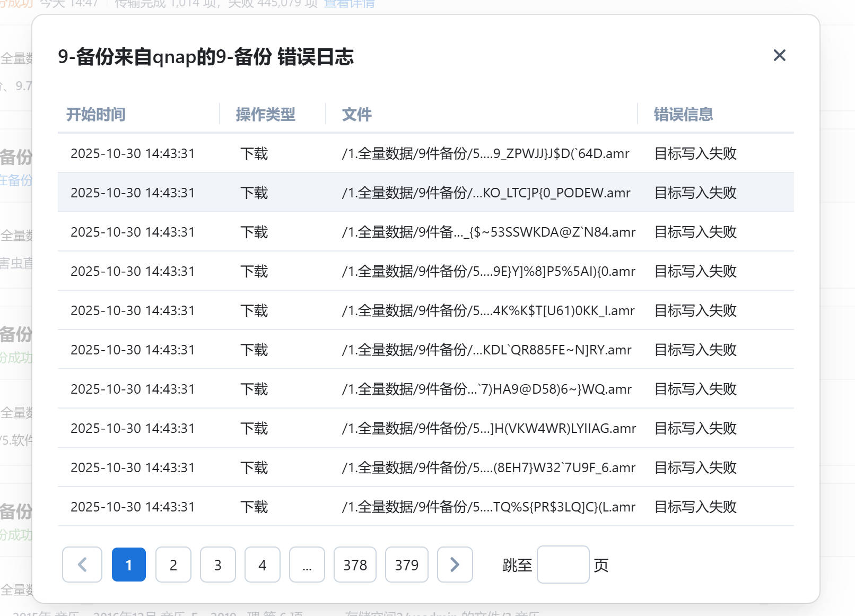This screenshot has height=616, width=855.
Task: Click error message of the L.amr row
Action: pos(695,507)
